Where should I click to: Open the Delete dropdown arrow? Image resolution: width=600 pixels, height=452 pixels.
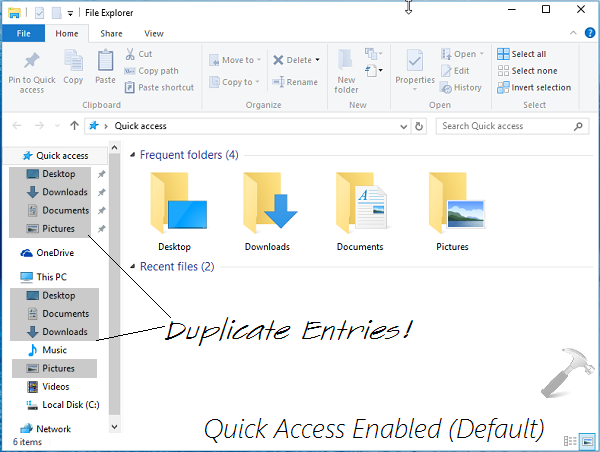point(317,60)
